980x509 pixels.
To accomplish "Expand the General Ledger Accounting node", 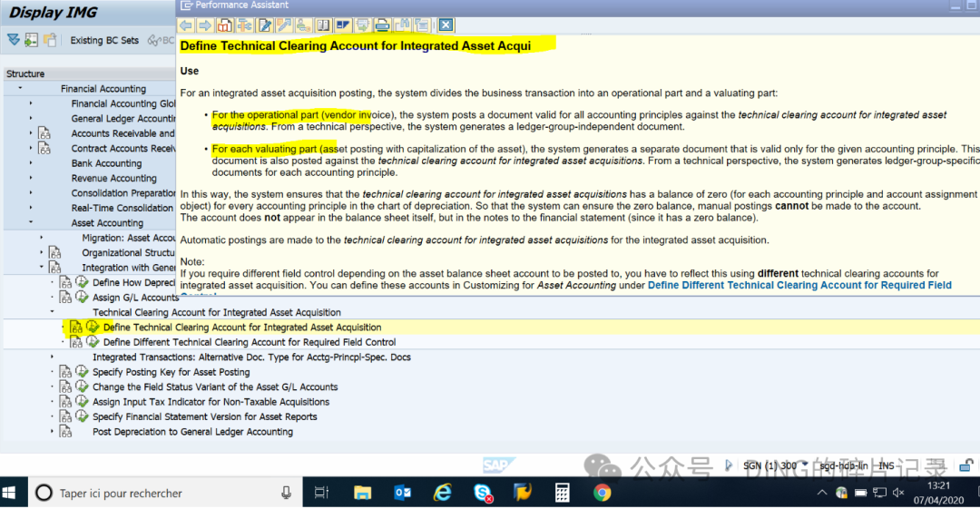I will [31, 118].
